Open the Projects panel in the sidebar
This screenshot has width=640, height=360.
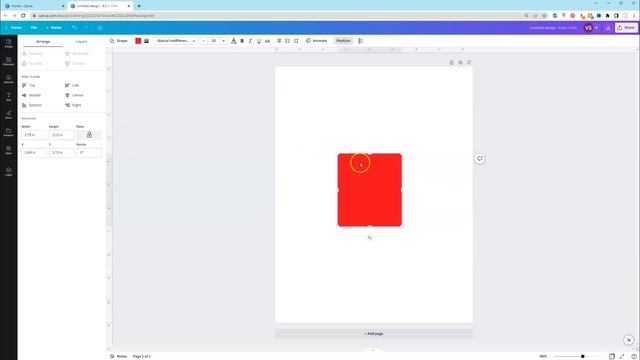(9, 132)
